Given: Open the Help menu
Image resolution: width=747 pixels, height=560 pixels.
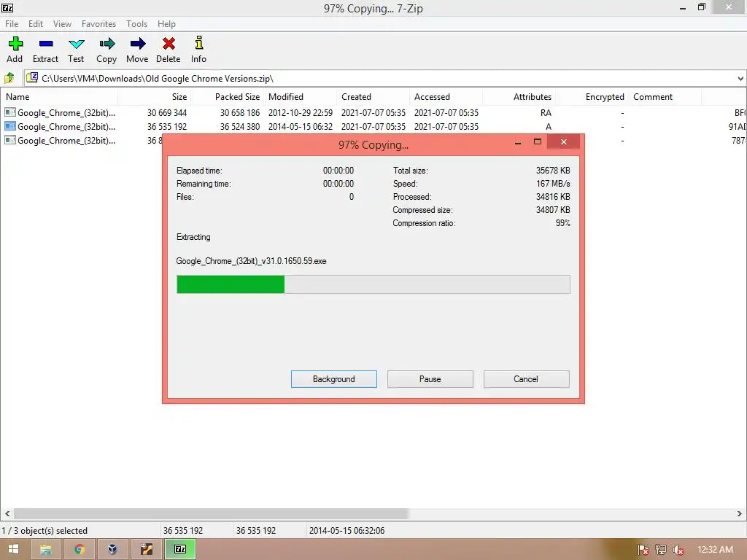Looking at the screenshot, I should tap(167, 24).
